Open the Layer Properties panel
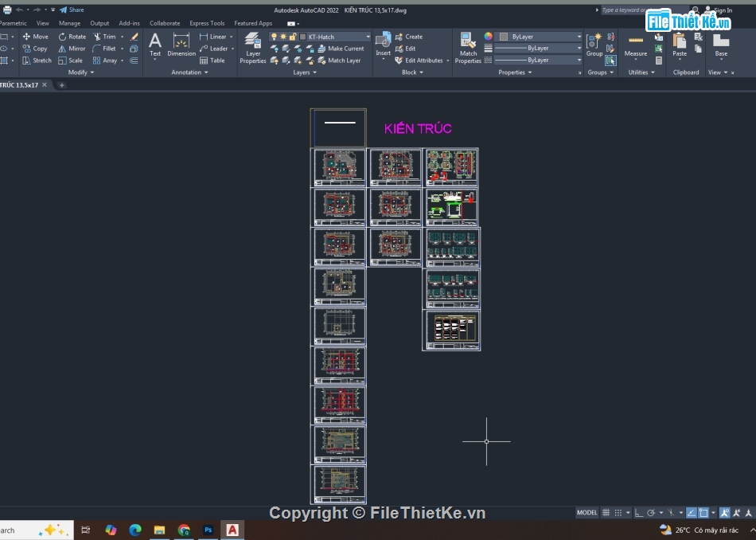 pos(253,47)
